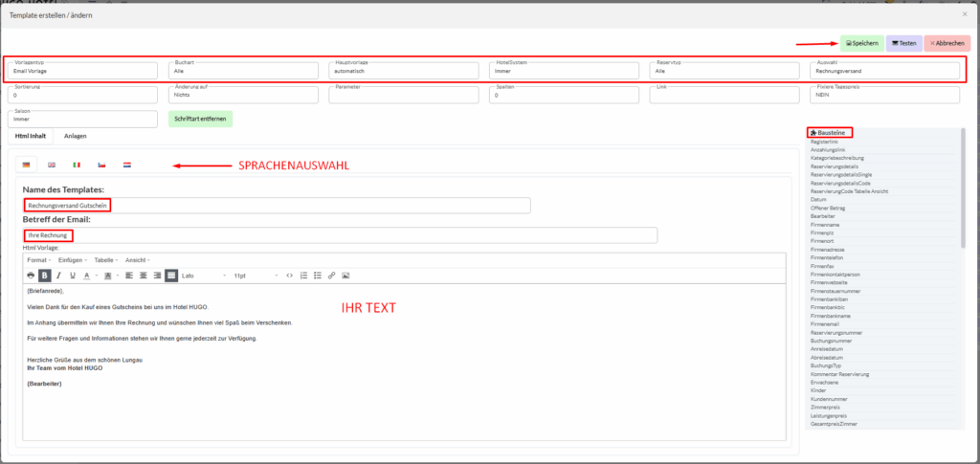Open source code view icon
The image size is (980, 464).
coord(290,276)
